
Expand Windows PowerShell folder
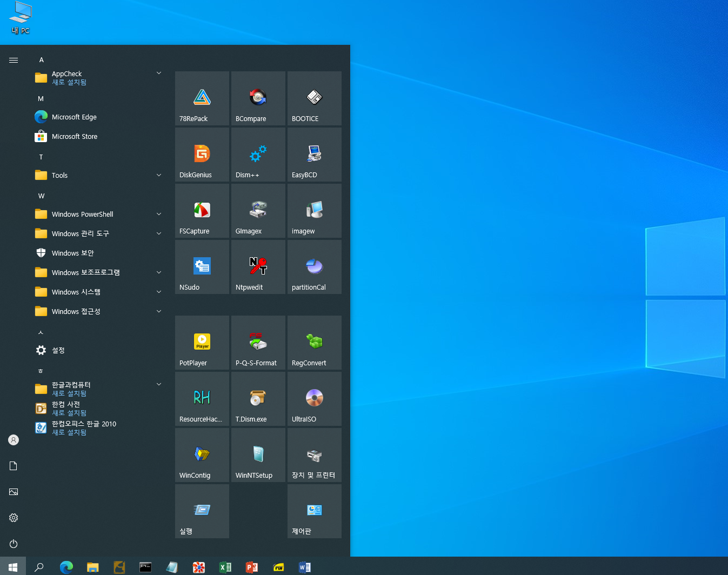(x=98, y=214)
